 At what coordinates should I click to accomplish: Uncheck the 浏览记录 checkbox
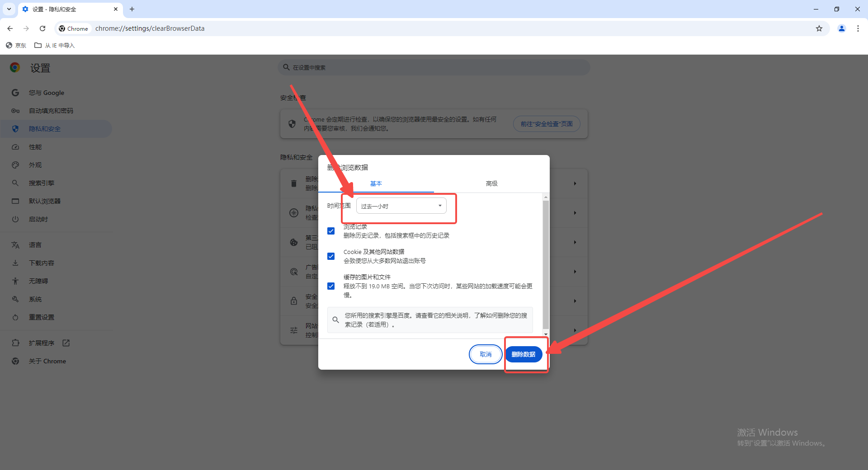click(331, 231)
